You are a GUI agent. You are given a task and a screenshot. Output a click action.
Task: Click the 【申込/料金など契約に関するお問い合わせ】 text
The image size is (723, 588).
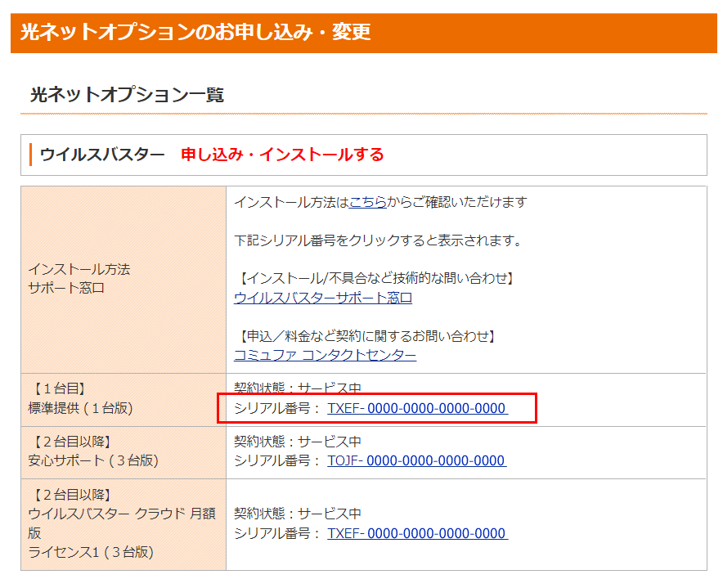tap(366, 336)
